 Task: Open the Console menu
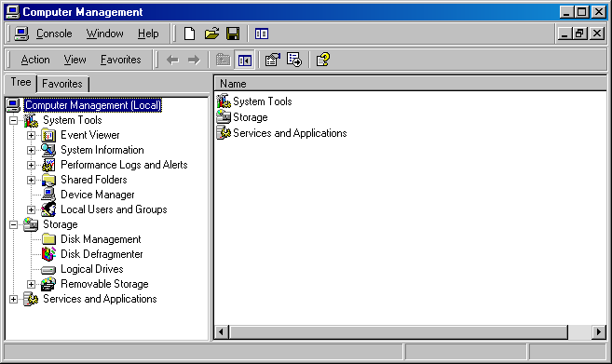coord(54,34)
